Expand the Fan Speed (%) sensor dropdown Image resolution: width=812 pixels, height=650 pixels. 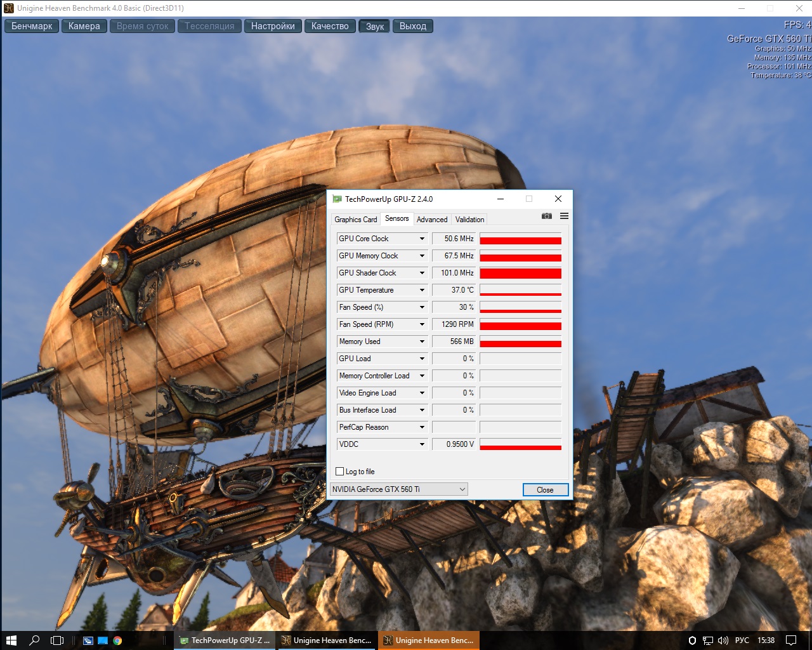(x=422, y=307)
